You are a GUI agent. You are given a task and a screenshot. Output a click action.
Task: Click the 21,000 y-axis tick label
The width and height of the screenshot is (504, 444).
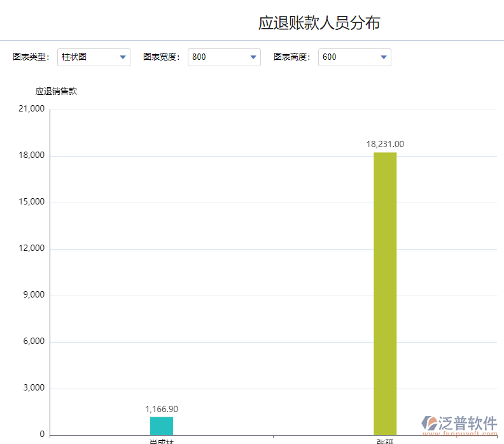click(x=32, y=109)
